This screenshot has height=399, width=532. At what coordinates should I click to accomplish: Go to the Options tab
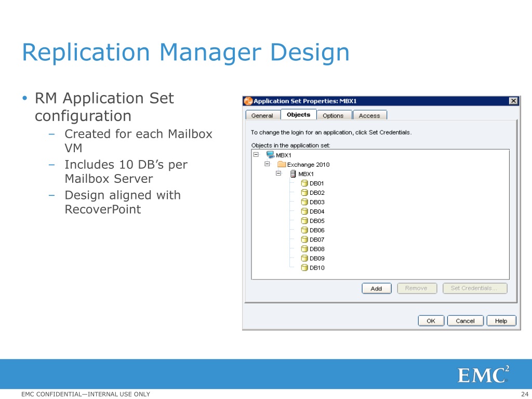333,115
